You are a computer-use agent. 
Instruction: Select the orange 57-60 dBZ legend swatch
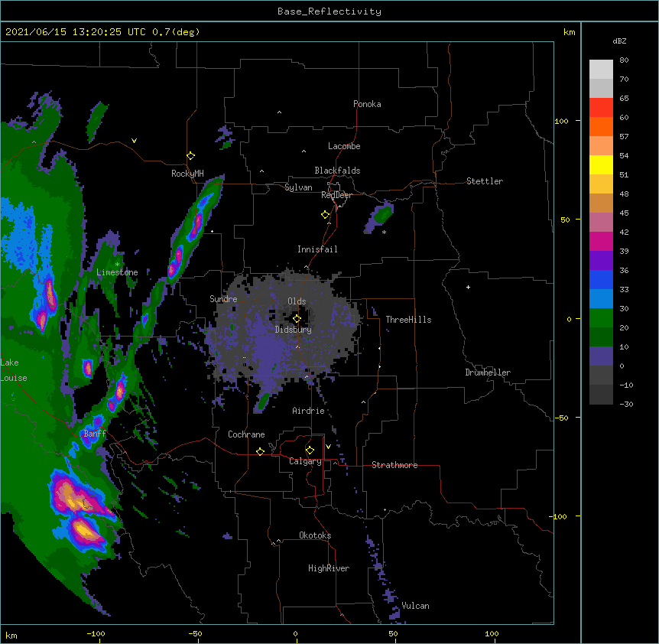(601, 126)
